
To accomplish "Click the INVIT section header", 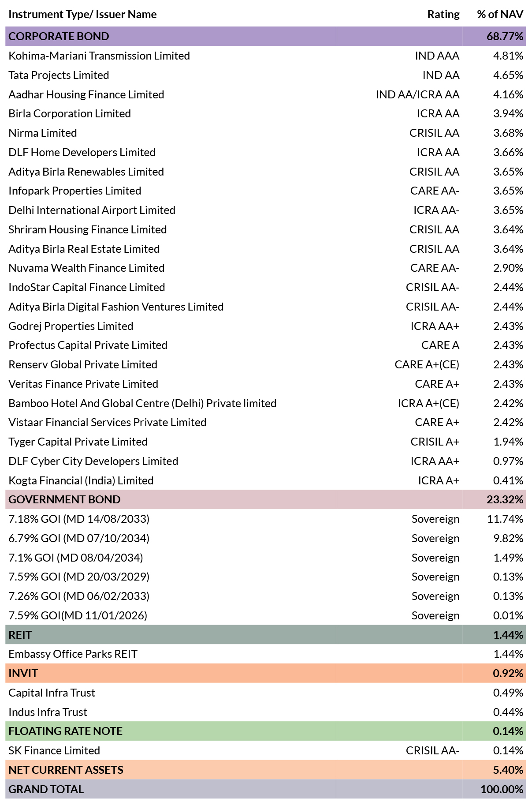I will point(265,673).
